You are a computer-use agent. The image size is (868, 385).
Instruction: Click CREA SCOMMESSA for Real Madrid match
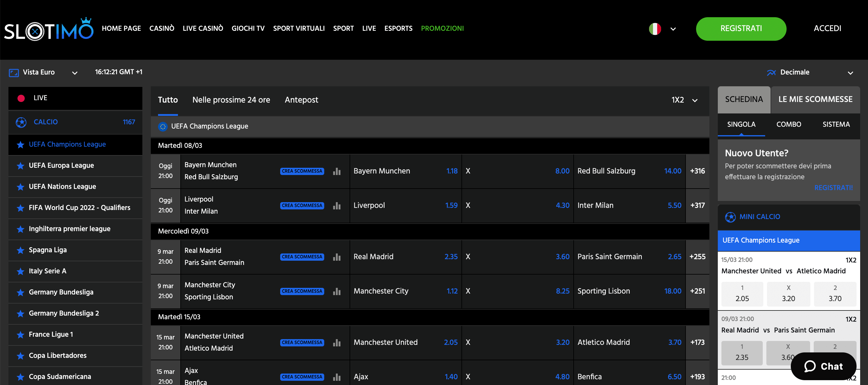tap(302, 256)
